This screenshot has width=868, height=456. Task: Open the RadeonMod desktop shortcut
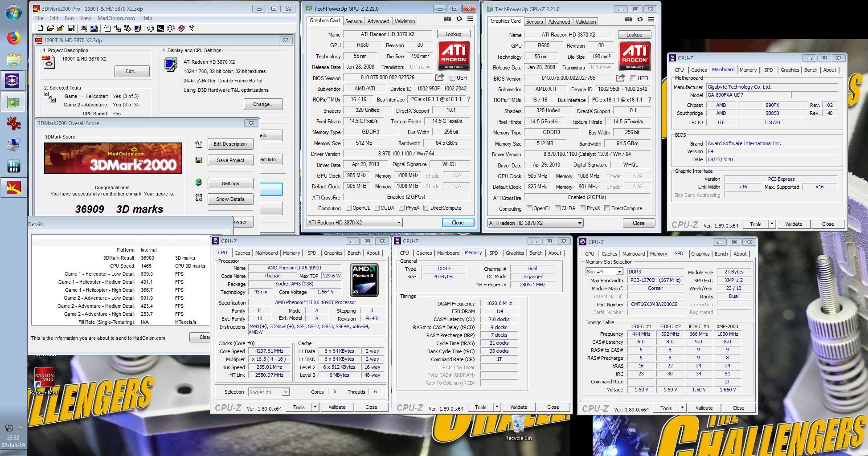point(44,381)
